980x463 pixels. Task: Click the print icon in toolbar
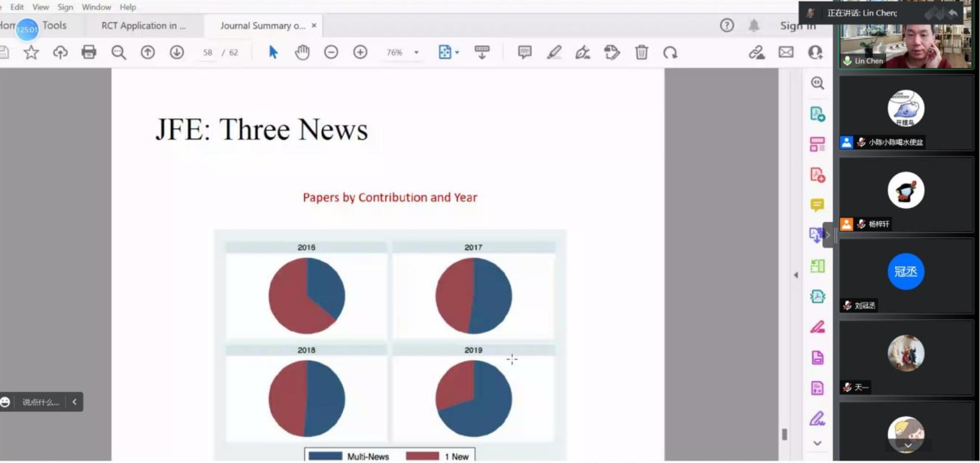coord(89,52)
